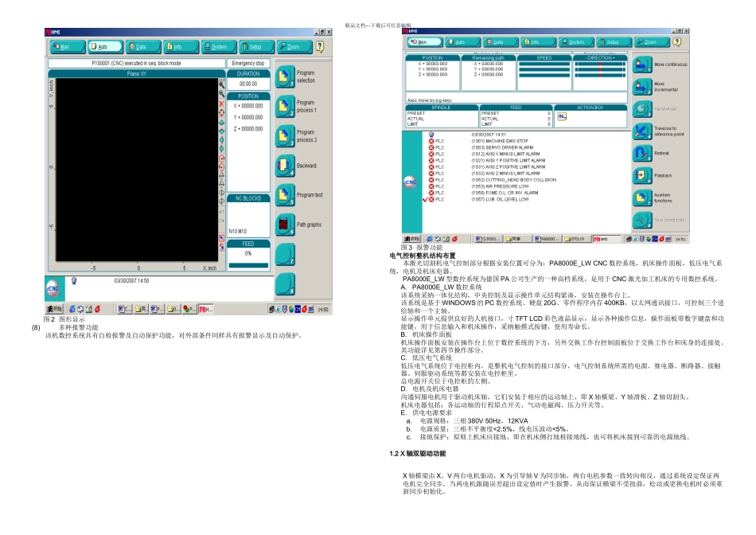Image resolution: width=756 pixels, height=535 pixels.
Task: Click the help question mark in left window
Action: click(320, 47)
